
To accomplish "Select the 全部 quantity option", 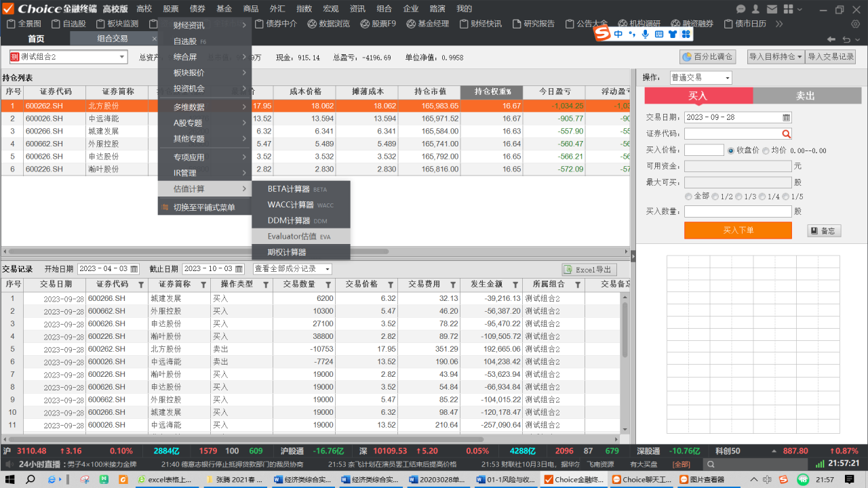I will point(689,197).
